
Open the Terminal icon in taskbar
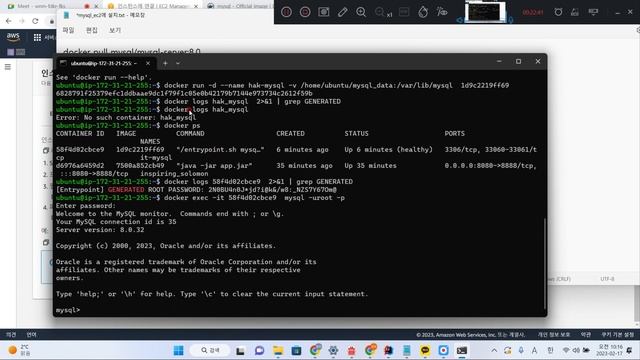pyautogui.click(x=462, y=350)
